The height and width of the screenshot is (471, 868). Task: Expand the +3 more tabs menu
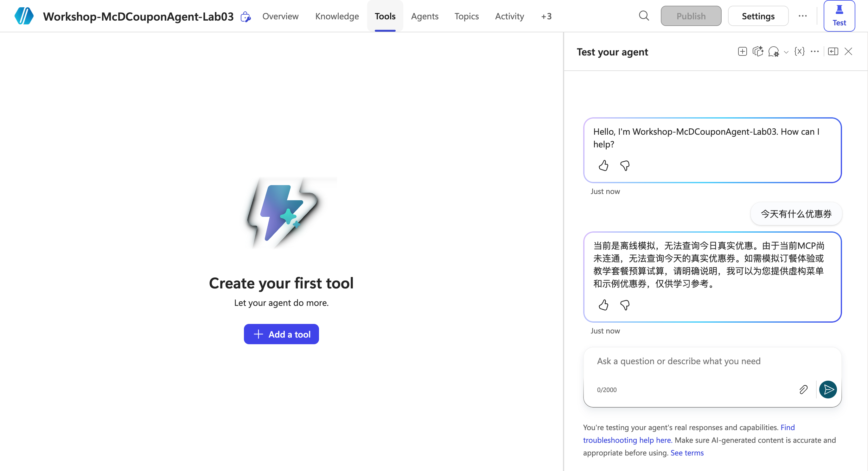point(546,16)
